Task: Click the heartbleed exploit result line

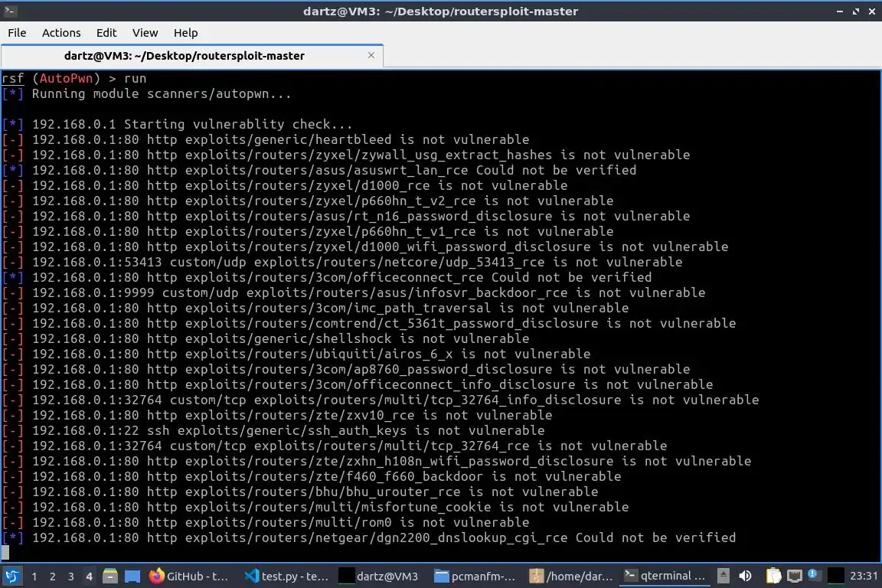Action: click(266, 139)
